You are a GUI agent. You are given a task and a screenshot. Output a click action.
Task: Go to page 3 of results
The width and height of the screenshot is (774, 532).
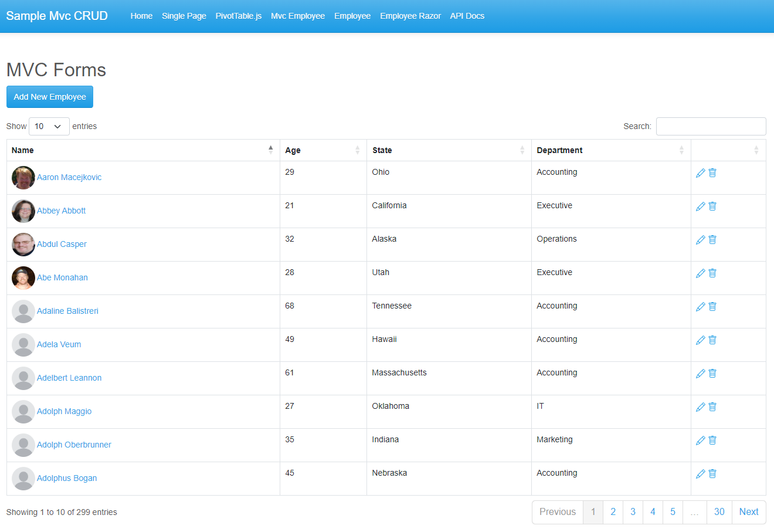[633, 511]
